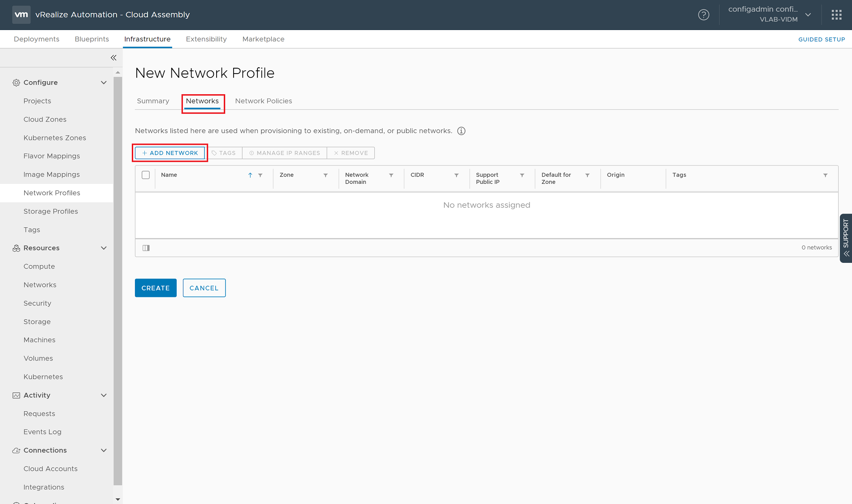Screen dimensions: 852x504
Task: Collapse the Resources section
Action: click(104, 248)
